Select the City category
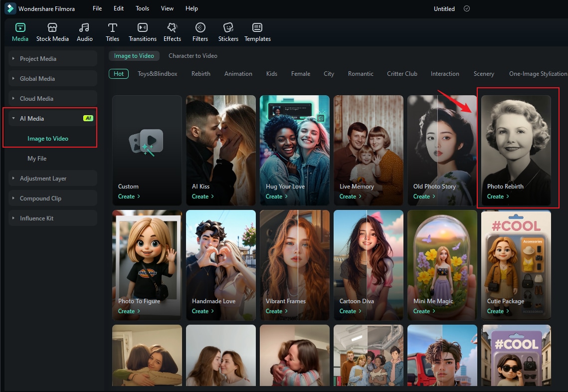Image resolution: width=568 pixels, height=392 pixels. [329, 73]
